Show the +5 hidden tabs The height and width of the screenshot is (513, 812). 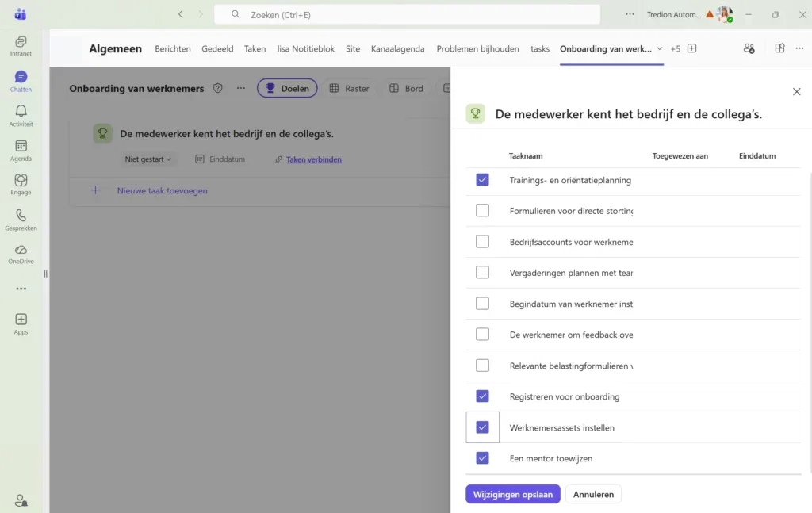[x=676, y=48]
